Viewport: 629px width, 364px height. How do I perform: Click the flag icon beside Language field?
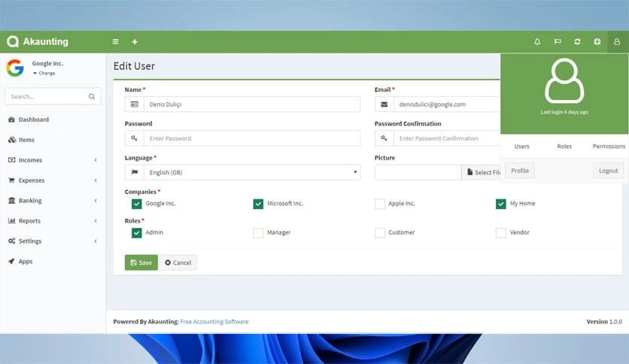tap(135, 172)
